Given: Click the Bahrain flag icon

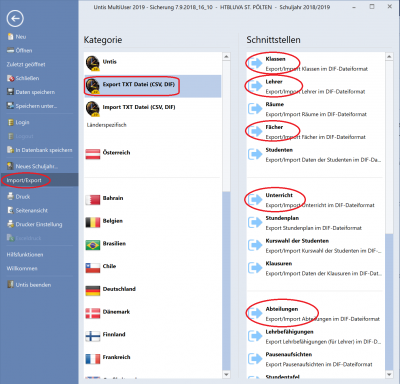Looking at the screenshot, I should (93, 200).
